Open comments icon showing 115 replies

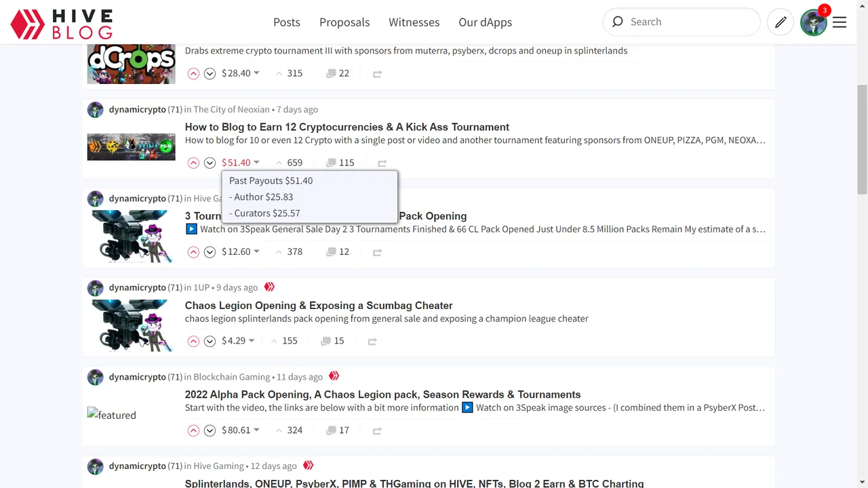[x=331, y=163]
